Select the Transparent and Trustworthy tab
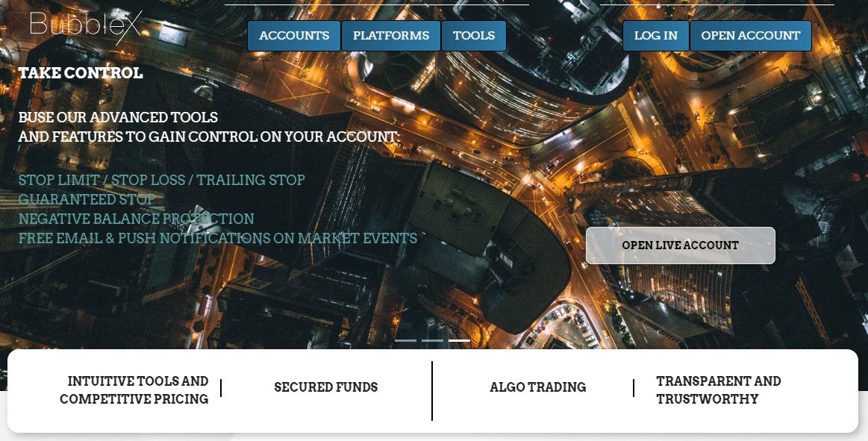The image size is (868, 441). pyautogui.click(x=719, y=390)
